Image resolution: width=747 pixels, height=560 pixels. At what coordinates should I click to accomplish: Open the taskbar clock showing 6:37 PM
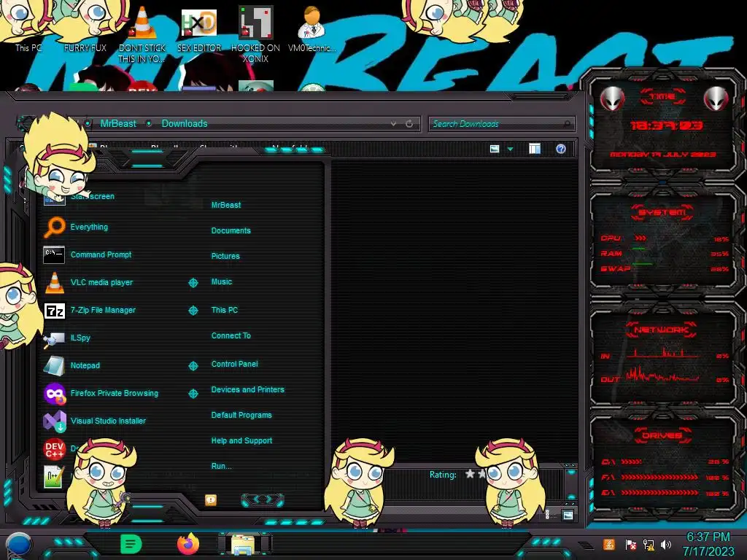(708, 544)
